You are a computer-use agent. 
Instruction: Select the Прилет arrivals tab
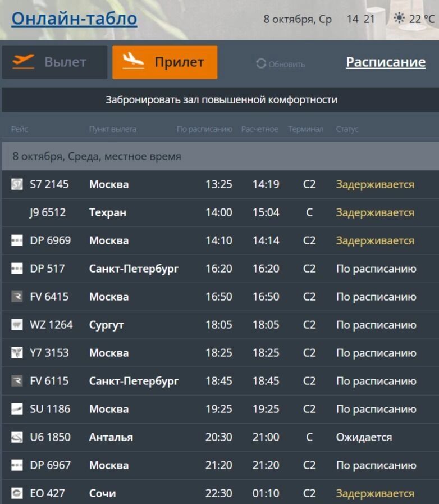(x=164, y=62)
